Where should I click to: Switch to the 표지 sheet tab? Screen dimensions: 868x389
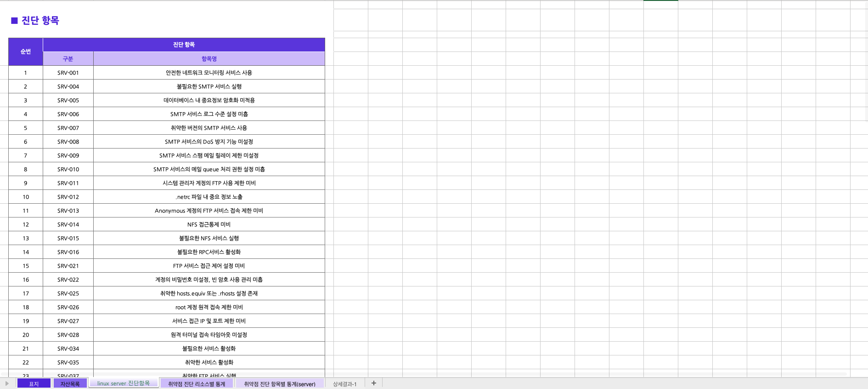point(34,383)
